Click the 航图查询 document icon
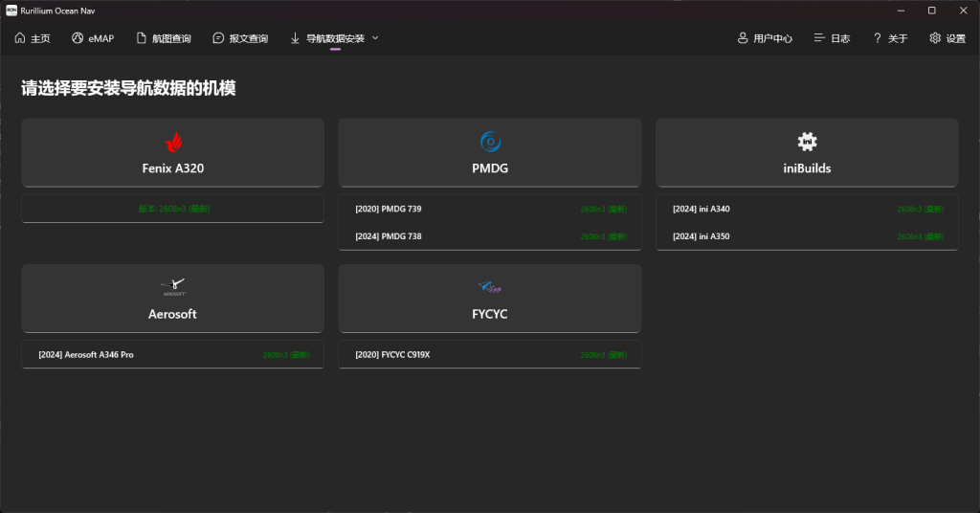This screenshot has height=513, width=980. 142,38
